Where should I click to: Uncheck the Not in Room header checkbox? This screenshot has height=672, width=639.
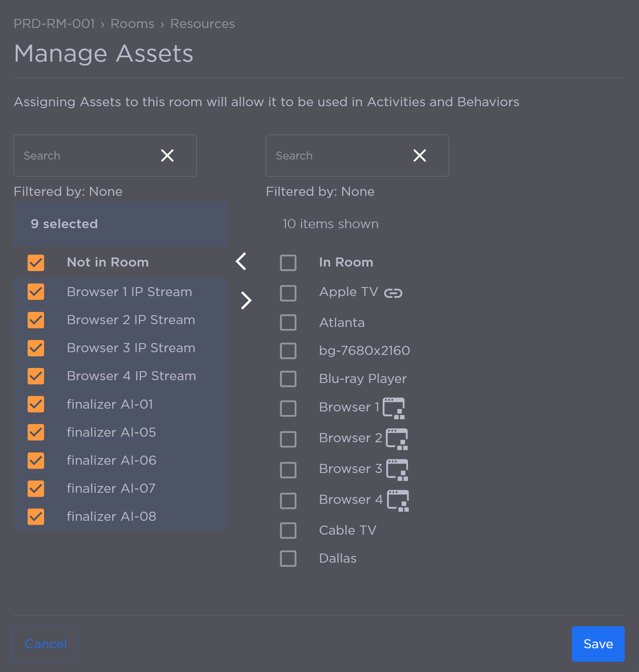pyautogui.click(x=36, y=263)
